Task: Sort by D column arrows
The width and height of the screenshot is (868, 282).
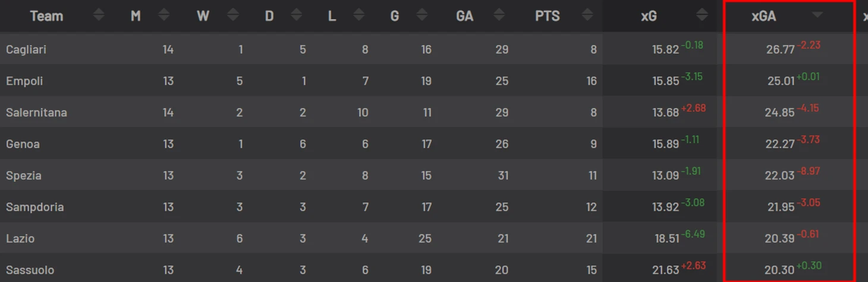Action: click(x=297, y=15)
